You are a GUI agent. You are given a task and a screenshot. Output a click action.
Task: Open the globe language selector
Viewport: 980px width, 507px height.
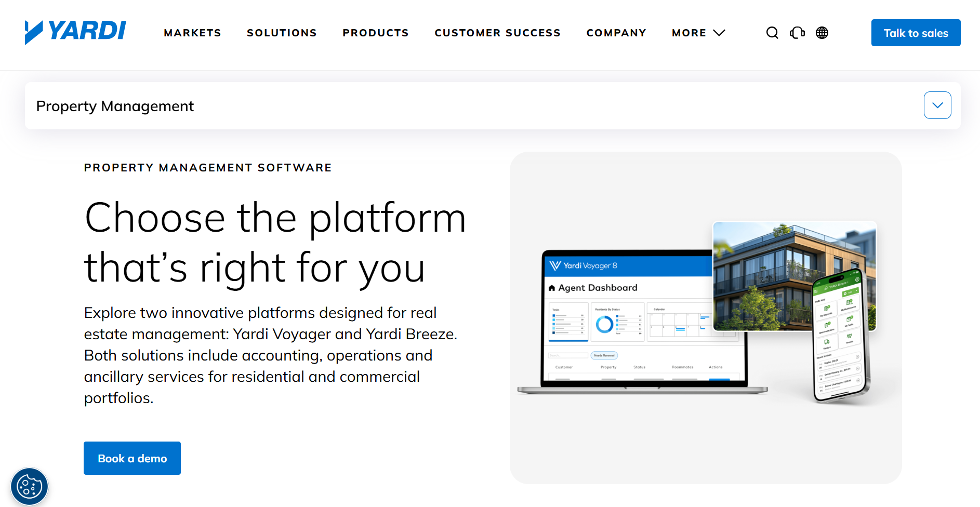(822, 33)
